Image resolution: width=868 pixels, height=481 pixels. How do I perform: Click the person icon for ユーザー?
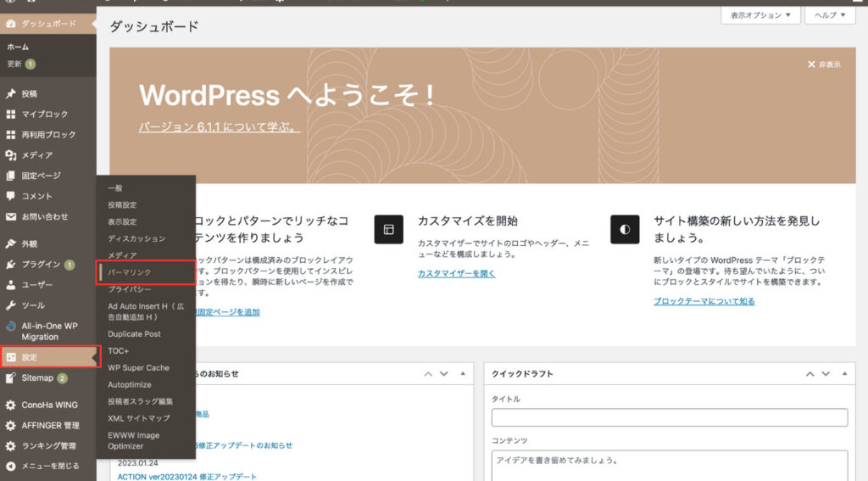(x=10, y=285)
